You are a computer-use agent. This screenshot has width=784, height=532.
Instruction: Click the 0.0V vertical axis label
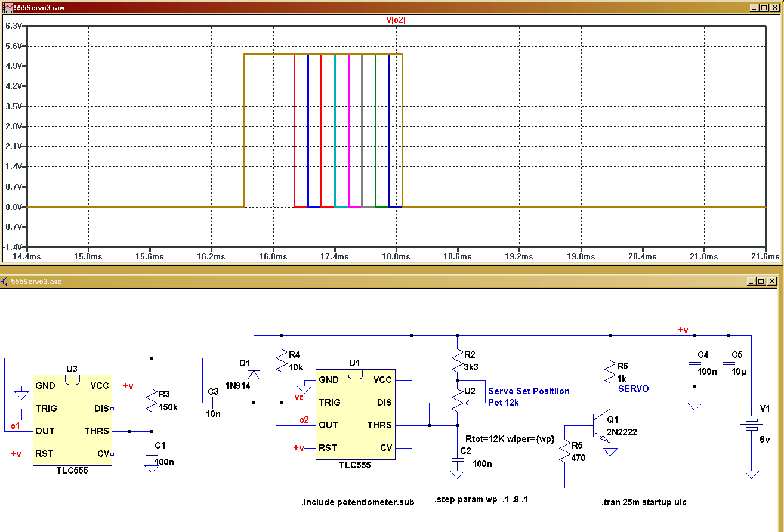[14, 207]
